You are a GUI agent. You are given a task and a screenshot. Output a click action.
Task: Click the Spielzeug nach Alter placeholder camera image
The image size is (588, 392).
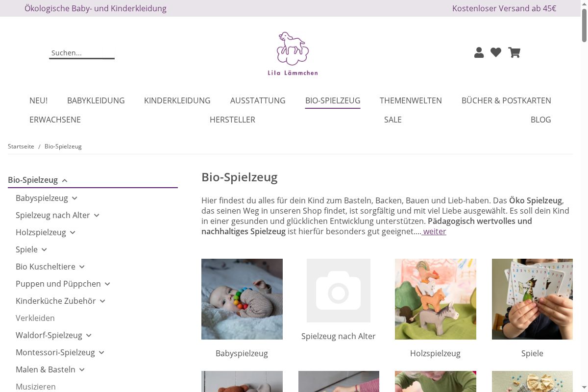point(339,291)
